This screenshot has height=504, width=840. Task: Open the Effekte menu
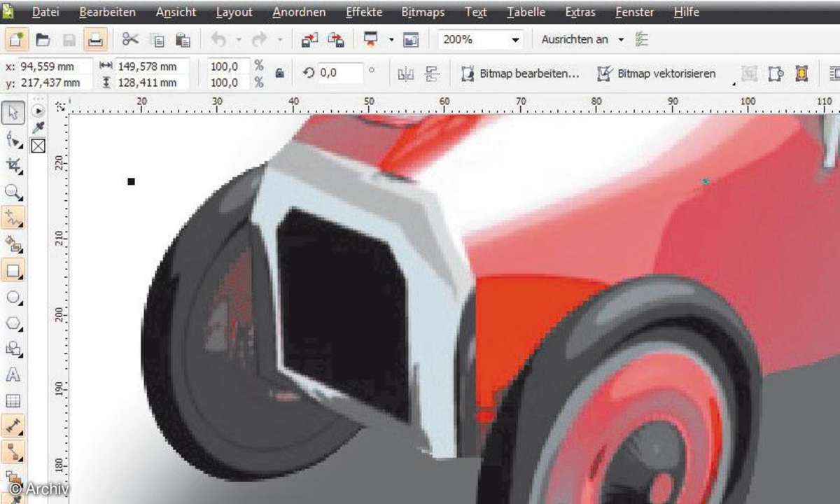(x=364, y=13)
